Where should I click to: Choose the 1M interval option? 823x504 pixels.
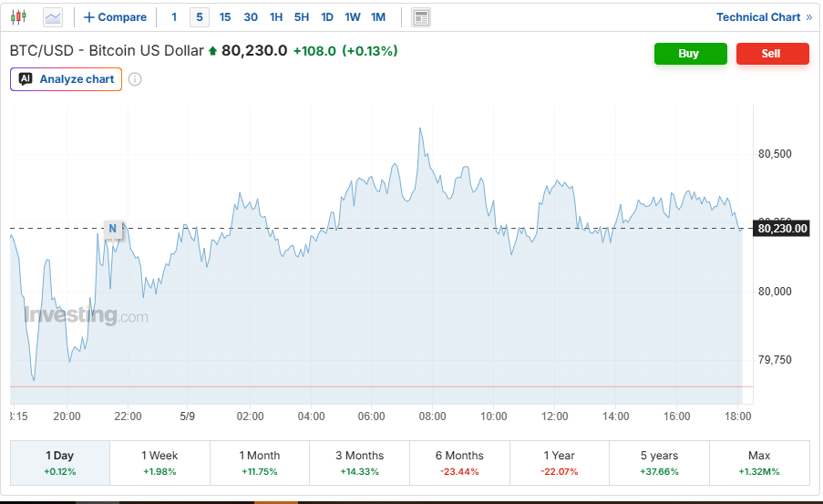[378, 17]
